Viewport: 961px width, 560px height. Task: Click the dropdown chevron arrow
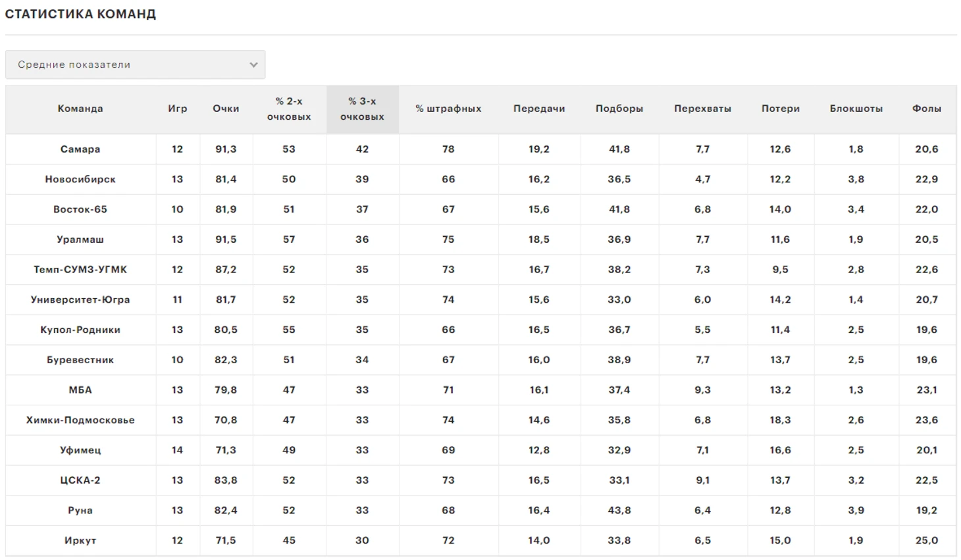coord(253,64)
